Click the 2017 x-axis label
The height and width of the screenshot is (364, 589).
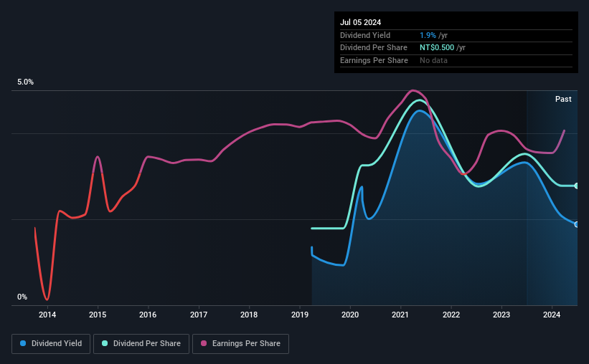[199, 315]
